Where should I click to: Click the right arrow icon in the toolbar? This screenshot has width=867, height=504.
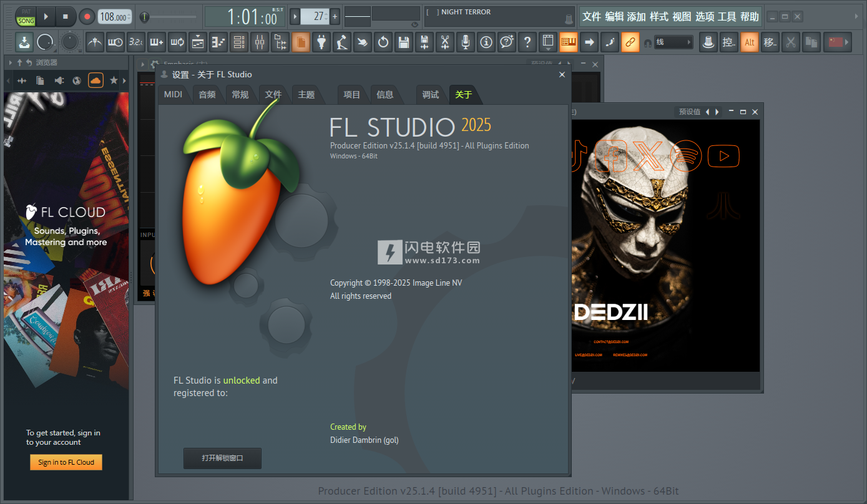point(589,42)
